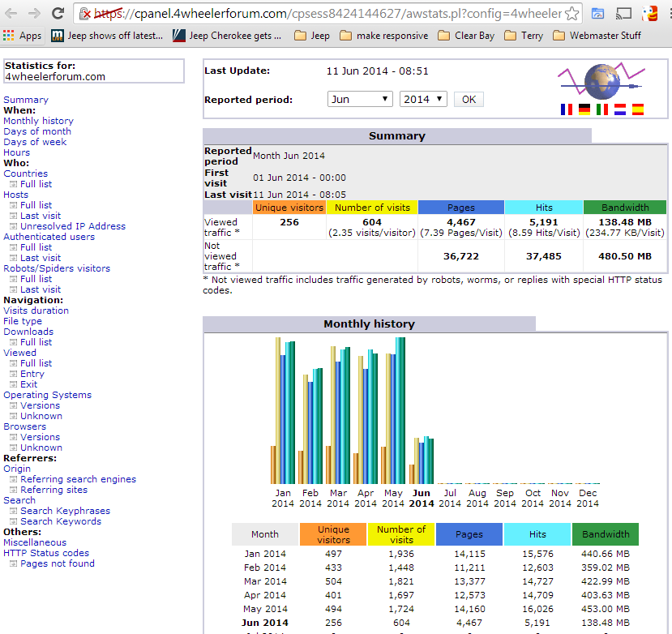The width and height of the screenshot is (672, 634).
Task: Go back using the browser back arrow
Action: 11,13
